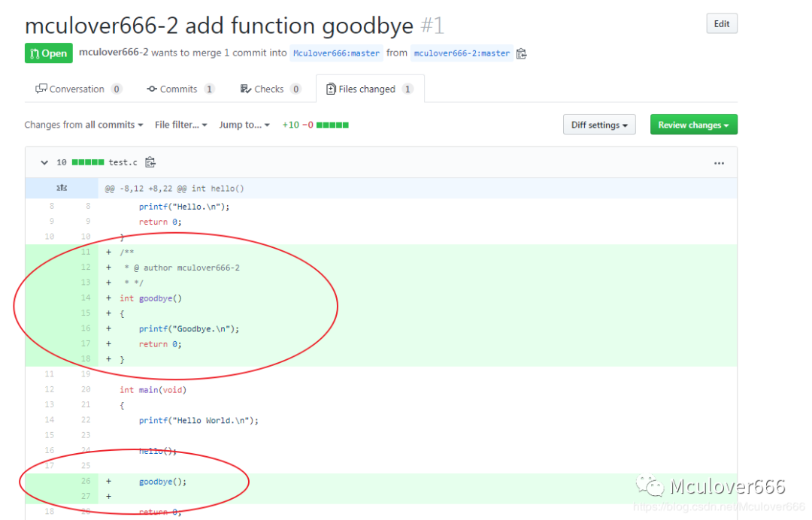
Task: Expand diff context above hunk
Action: pos(62,189)
